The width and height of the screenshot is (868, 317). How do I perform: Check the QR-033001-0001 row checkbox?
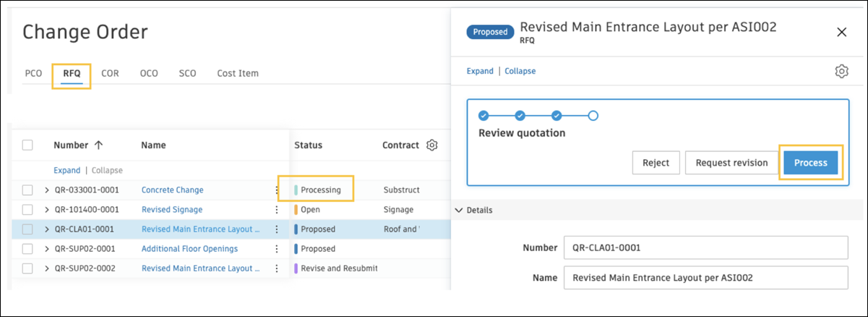pos(27,190)
